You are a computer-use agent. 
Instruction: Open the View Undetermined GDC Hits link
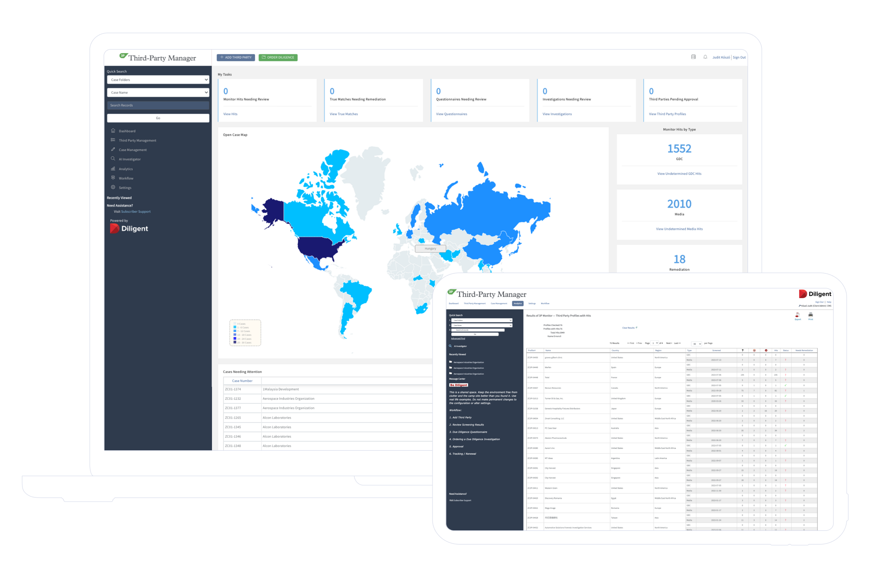pos(679,174)
